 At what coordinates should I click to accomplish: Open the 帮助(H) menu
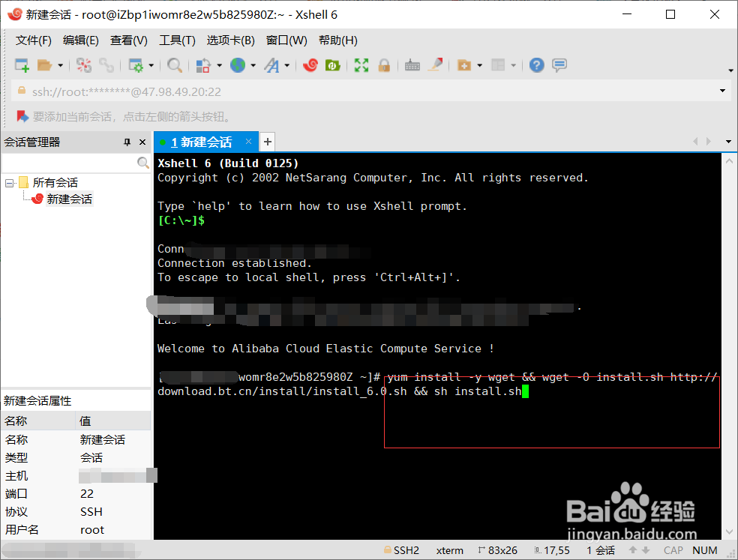(x=338, y=40)
